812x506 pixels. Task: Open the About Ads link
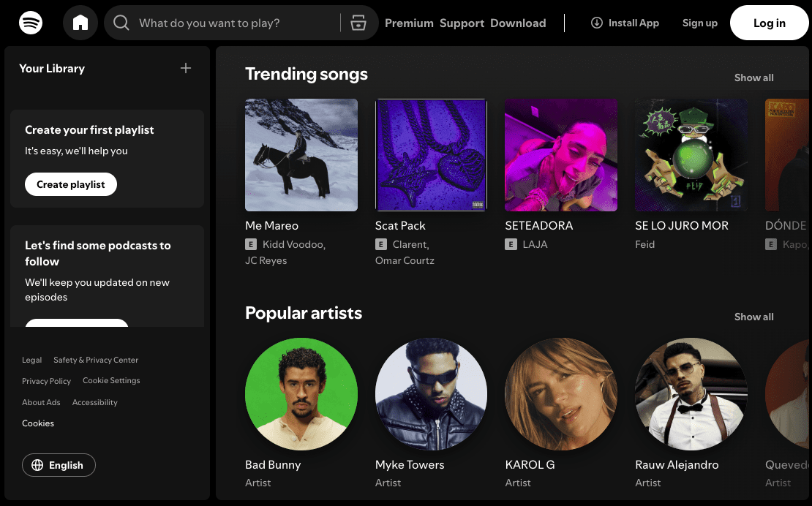[41, 402]
